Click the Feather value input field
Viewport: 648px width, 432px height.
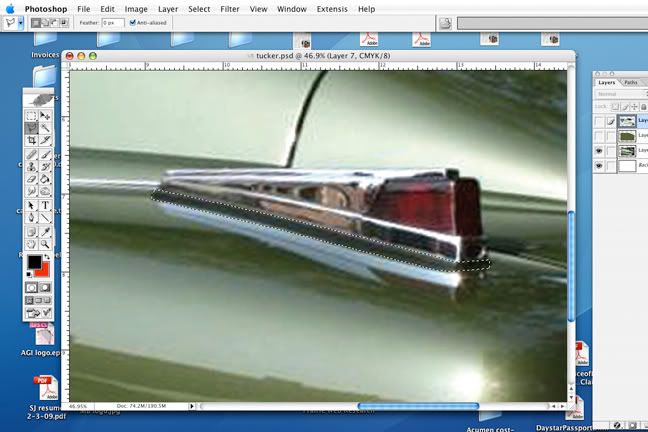coord(113,23)
